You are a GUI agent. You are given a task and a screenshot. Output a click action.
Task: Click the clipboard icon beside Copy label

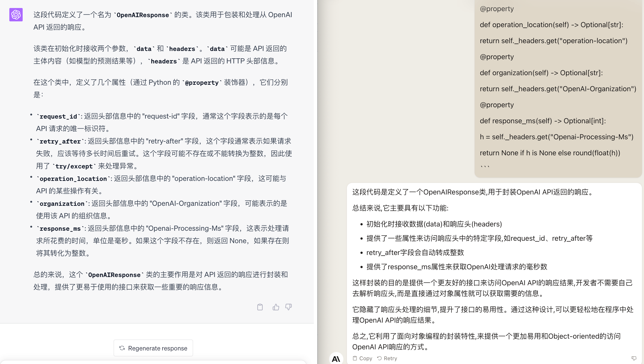355,358
